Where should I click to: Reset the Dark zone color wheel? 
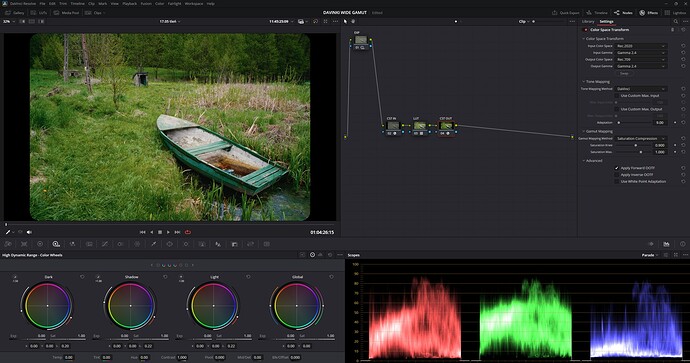(82, 277)
